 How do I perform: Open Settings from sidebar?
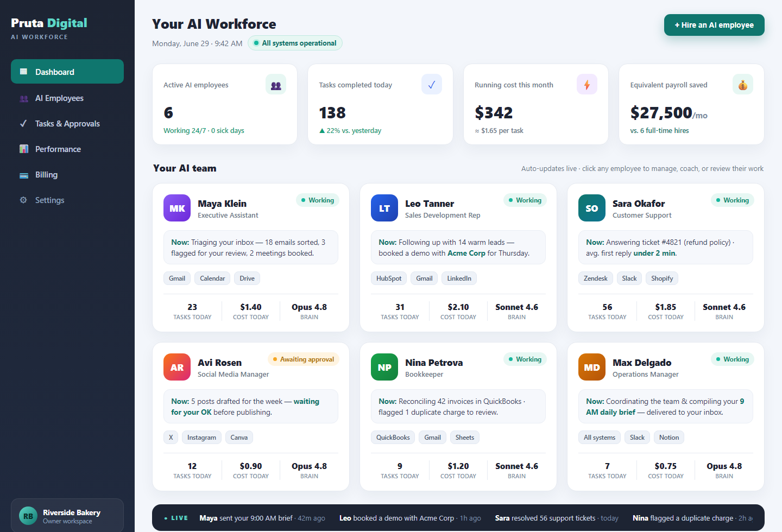coord(67,200)
